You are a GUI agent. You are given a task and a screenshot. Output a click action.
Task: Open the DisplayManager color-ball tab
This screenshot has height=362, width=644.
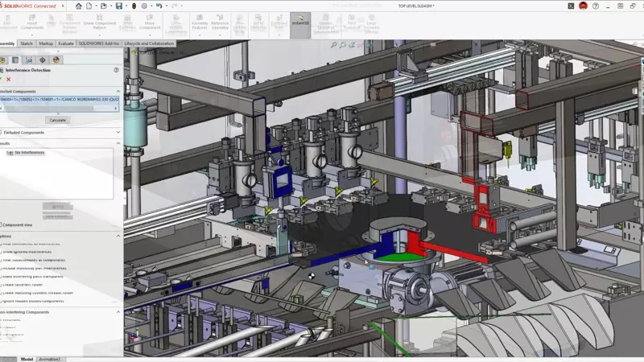56,60
